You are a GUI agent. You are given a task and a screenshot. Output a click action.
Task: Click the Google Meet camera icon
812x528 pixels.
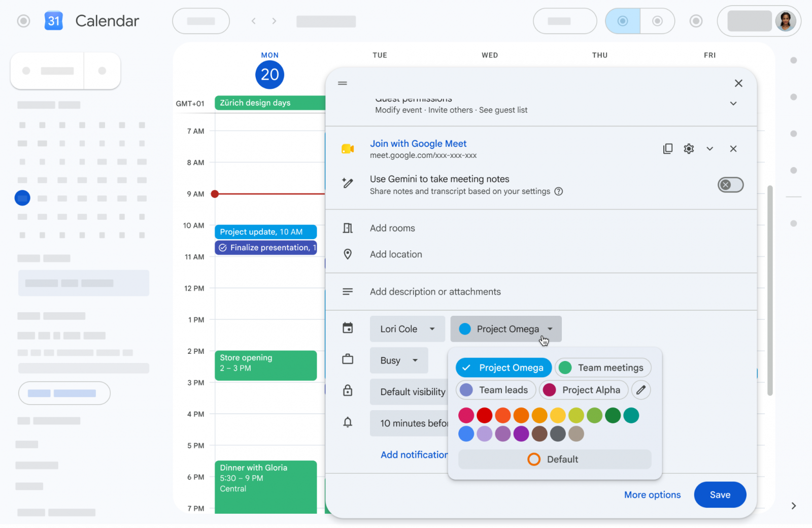[x=348, y=149]
